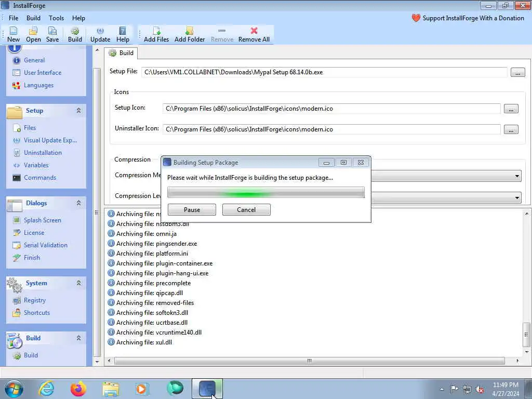Browse for the Setup Icon file

[x=511, y=109]
